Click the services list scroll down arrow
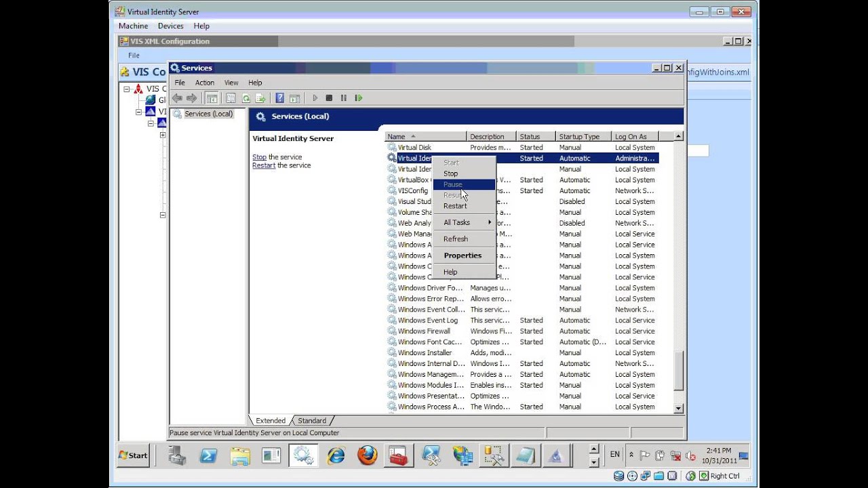The image size is (868, 488). click(x=678, y=408)
